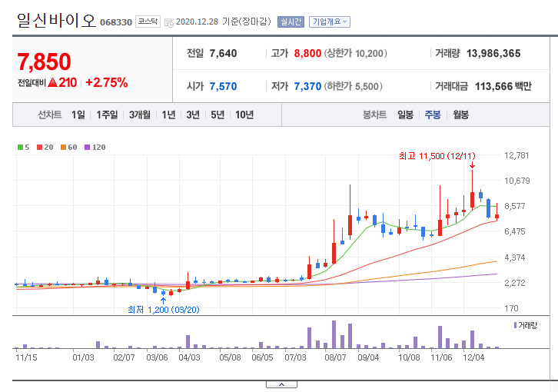Click the clock icon beside the date
558x392 pixels.
168,23
